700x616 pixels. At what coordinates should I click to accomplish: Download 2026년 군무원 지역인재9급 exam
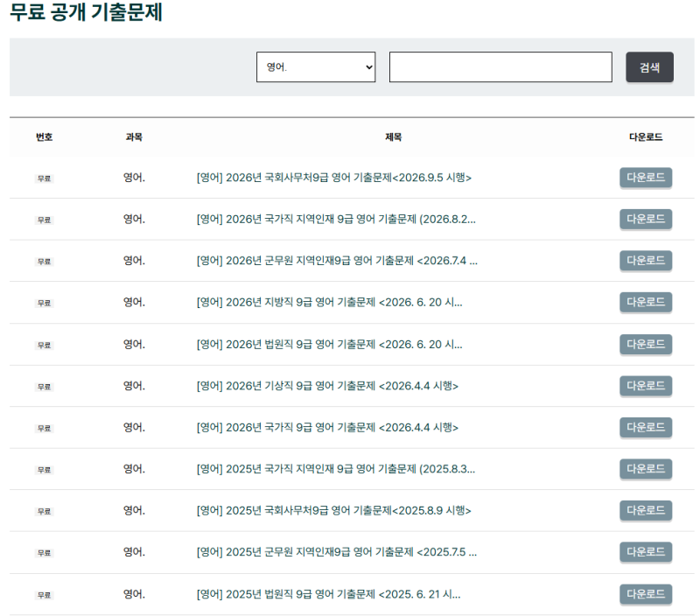(x=646, y=261)
